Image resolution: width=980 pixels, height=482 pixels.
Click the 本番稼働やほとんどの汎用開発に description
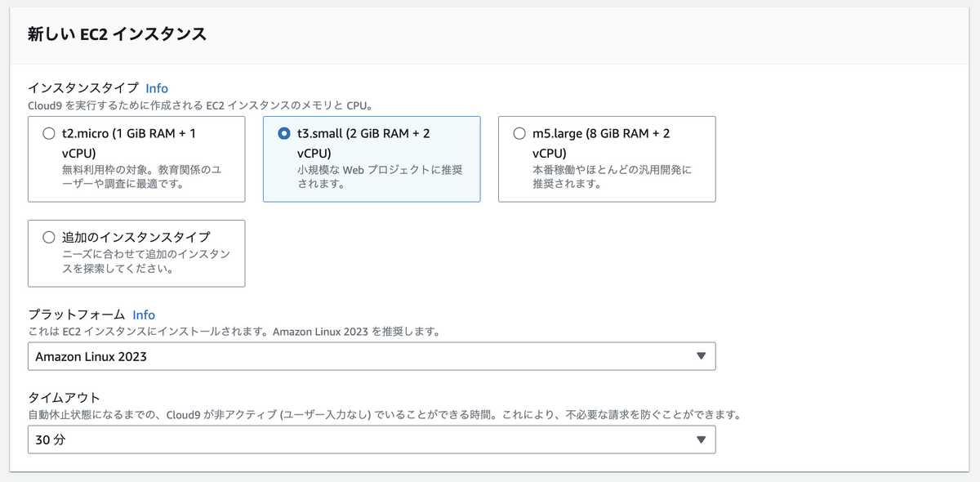coord(612,176)
